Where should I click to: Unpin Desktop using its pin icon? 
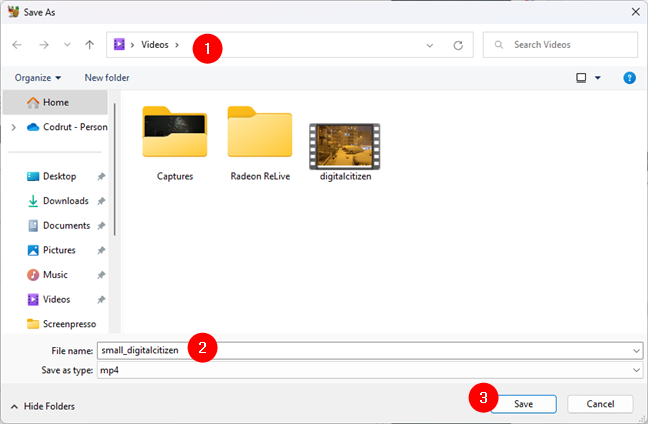tap(101, 176)
